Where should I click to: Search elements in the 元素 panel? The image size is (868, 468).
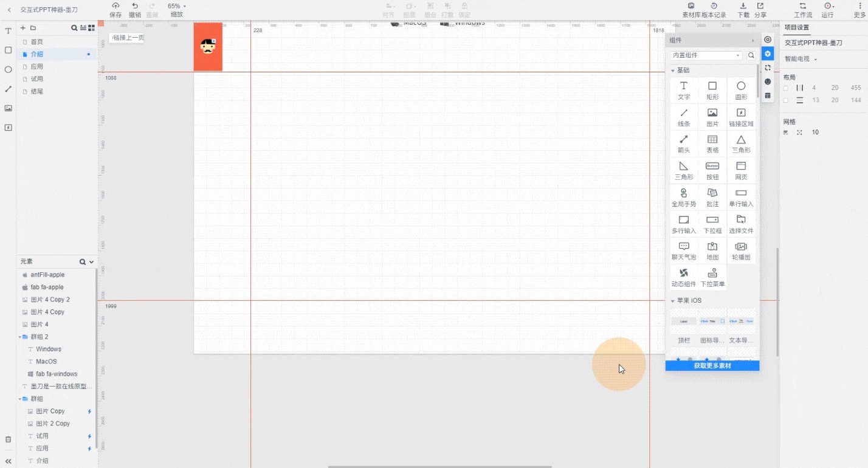pyautogui.click(x=83, y=262)
